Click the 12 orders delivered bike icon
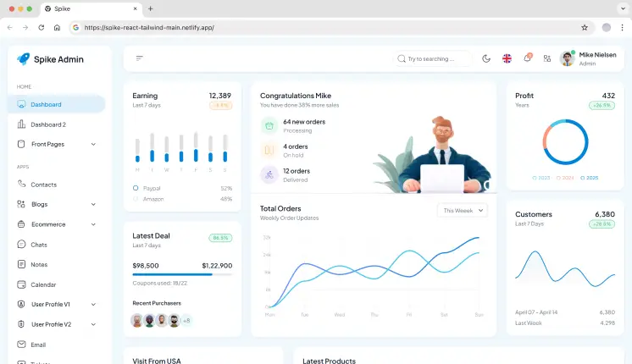Image resolution: width=632 pixels, height=364 pixels. [x=269, y=175]
